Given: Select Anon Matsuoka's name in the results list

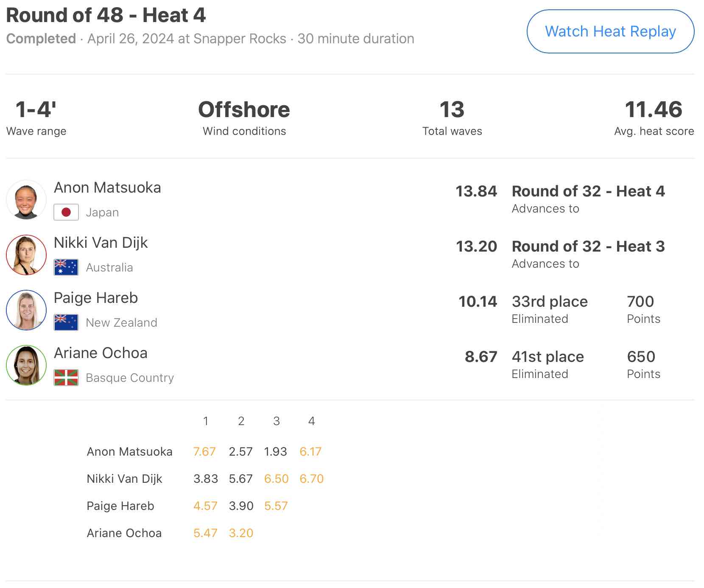Looking at the screenshot, I should click(107, 188).
